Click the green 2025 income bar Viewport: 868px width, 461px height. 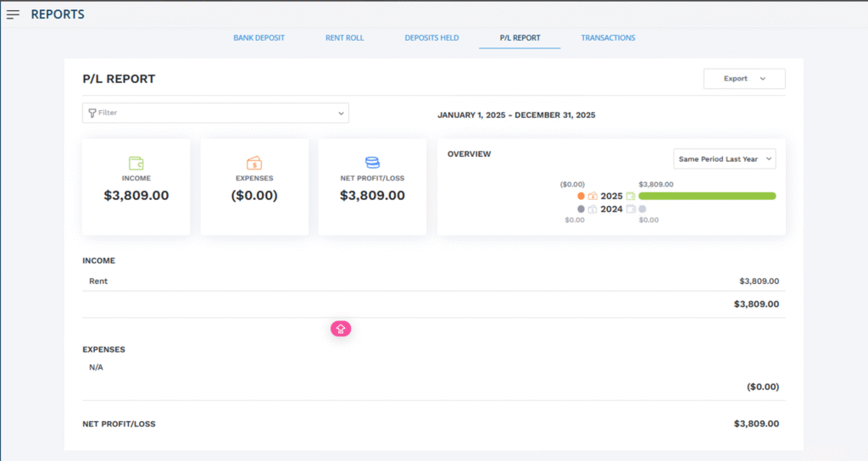coord(707,196)
